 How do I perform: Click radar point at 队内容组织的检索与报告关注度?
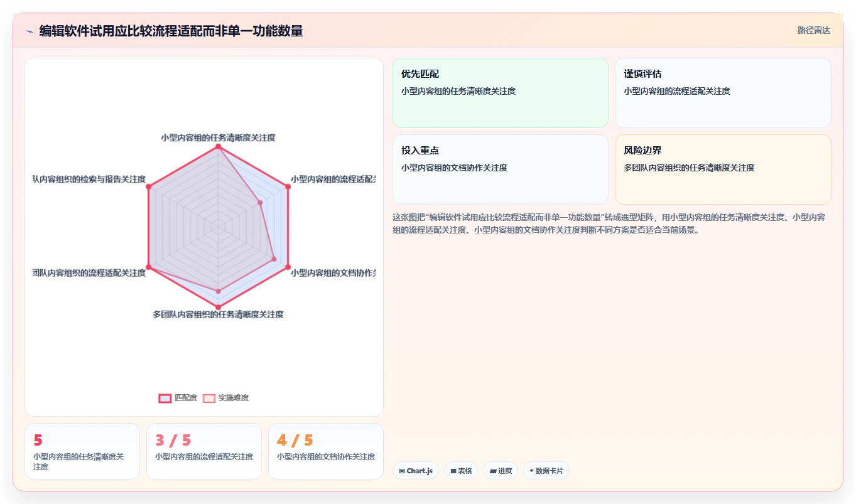pos(149,186)
